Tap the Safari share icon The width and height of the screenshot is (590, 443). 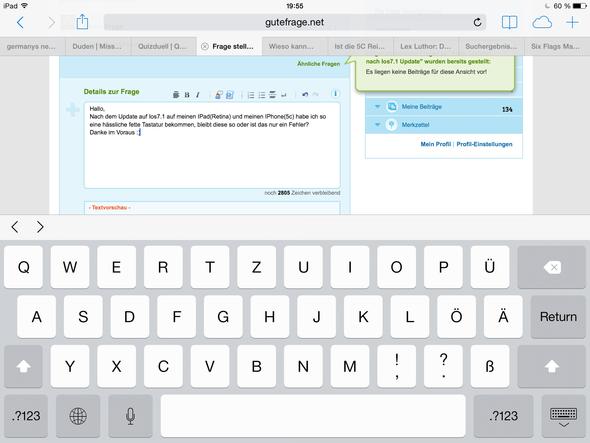point(82,22)
